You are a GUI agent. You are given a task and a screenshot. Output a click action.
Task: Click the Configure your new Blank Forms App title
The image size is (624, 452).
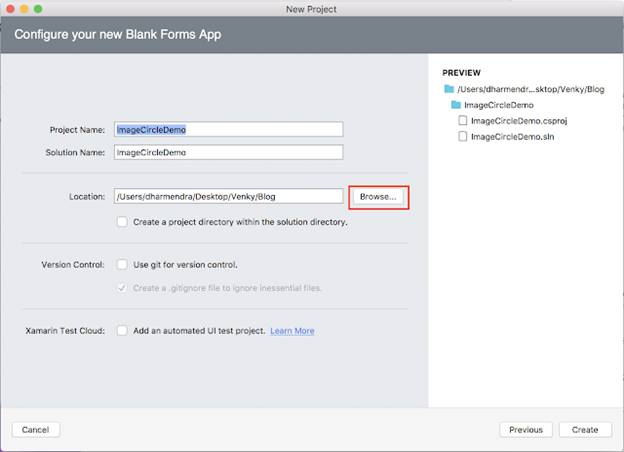118,35
